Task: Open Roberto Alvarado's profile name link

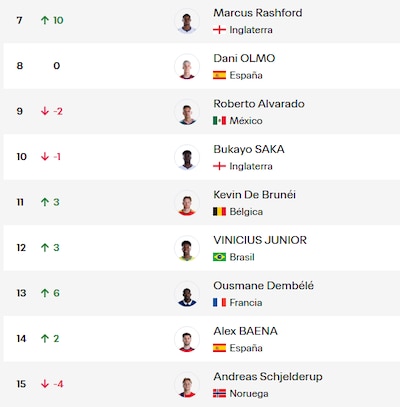Action: (259, 104)
